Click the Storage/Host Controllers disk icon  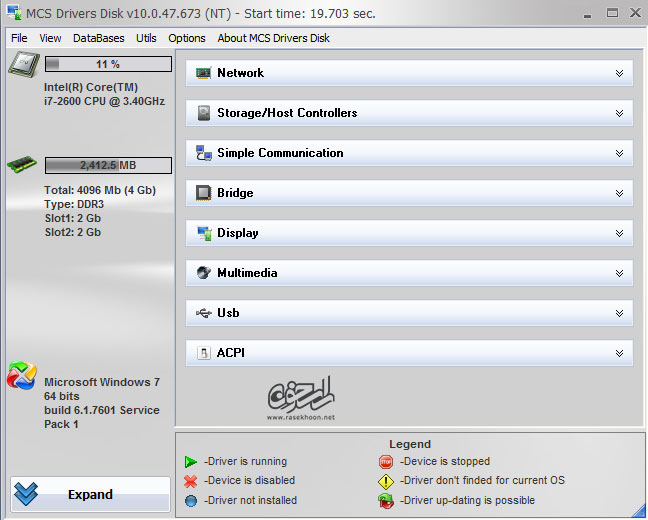click(203, 113)
